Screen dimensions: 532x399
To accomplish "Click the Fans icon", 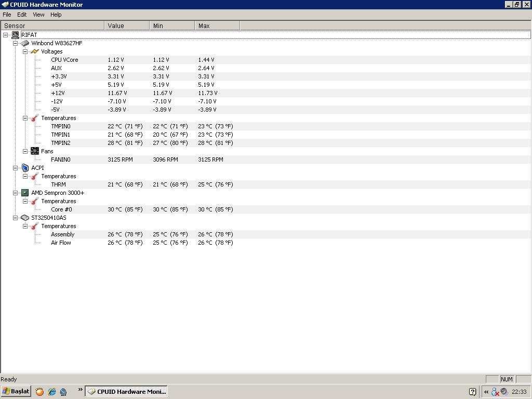I will (35, 151).
